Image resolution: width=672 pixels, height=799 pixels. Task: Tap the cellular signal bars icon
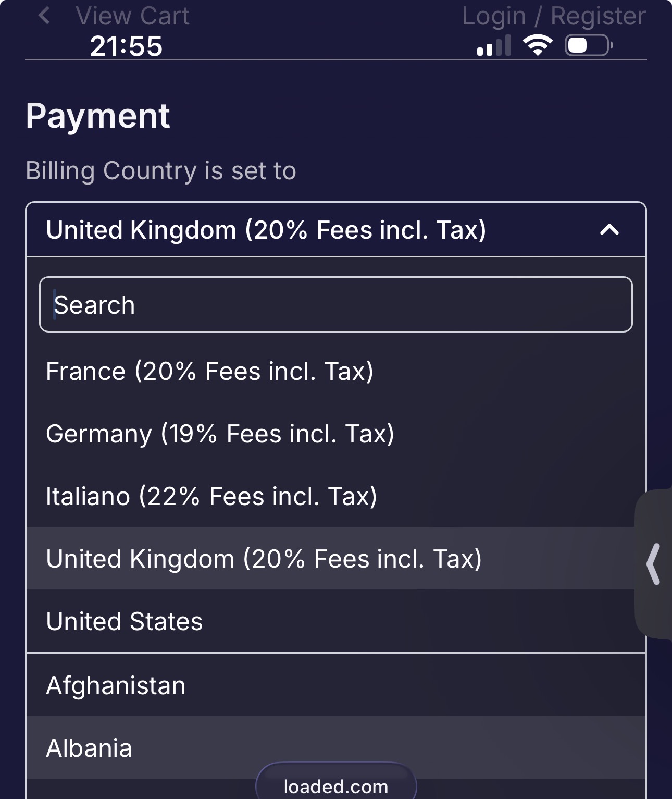click(493, 46)
